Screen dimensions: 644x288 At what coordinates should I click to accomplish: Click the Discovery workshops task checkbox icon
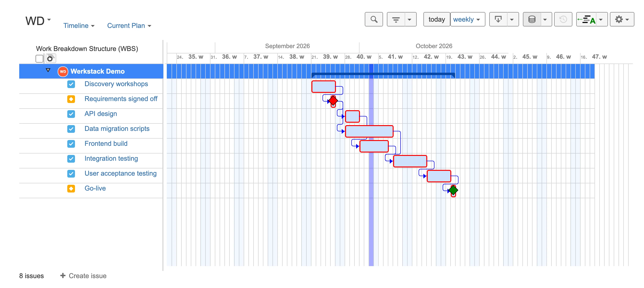pos(71,84)
